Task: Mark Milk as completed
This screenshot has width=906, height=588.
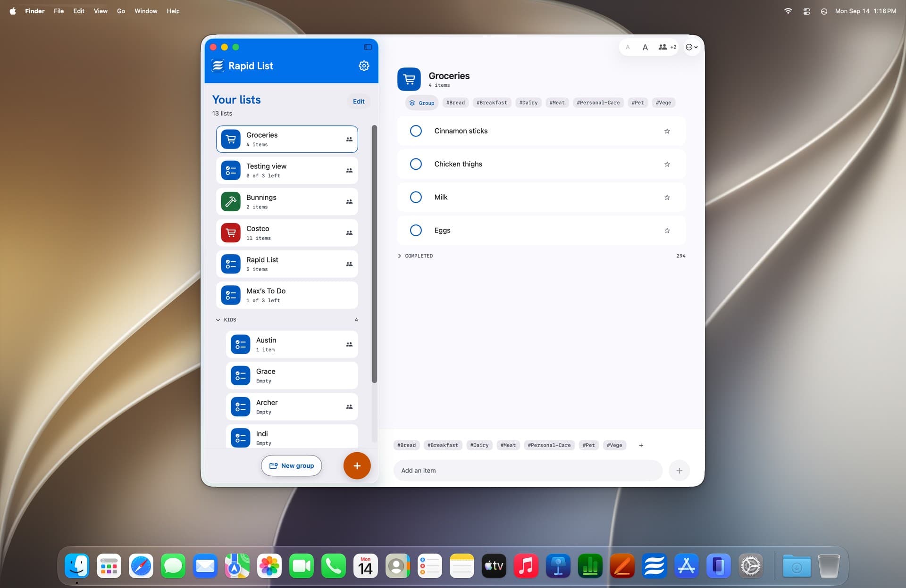Action: [416, 197]
